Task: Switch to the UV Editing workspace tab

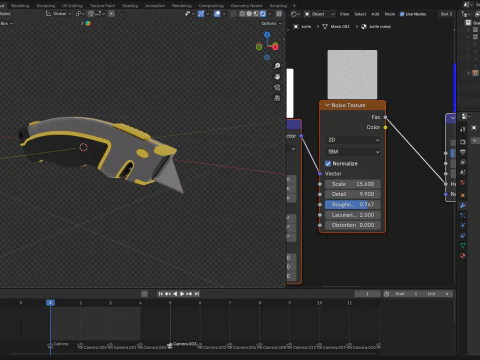Action: point(72,6)
